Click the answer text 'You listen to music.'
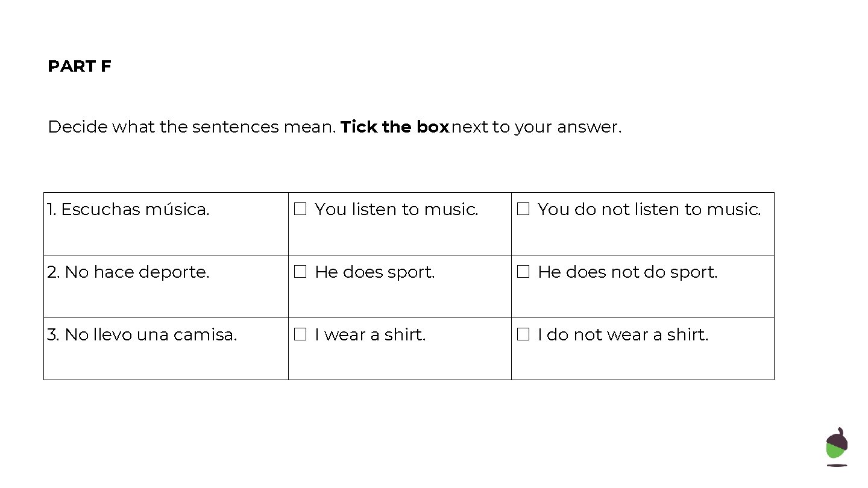The image size is (868, 488). point(396,210)
